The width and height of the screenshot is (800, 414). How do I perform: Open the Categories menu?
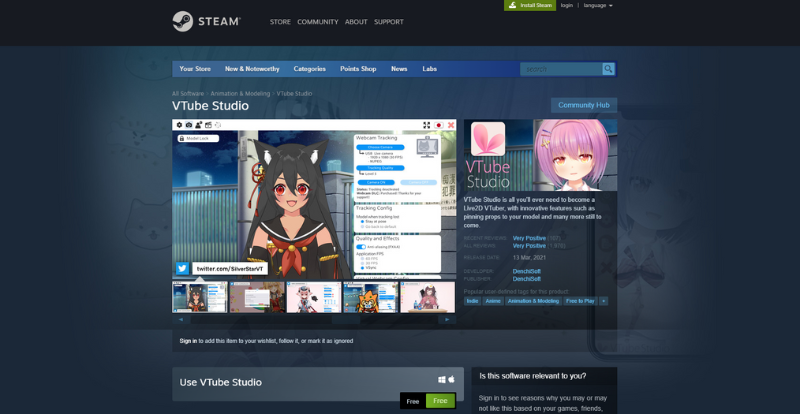(x=310, y=69)
